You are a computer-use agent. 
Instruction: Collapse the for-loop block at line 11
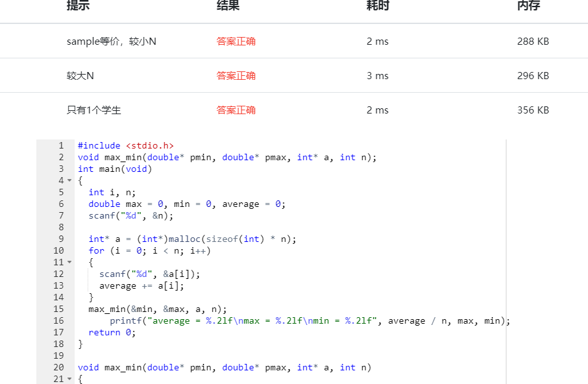click(x=69, y=262)
